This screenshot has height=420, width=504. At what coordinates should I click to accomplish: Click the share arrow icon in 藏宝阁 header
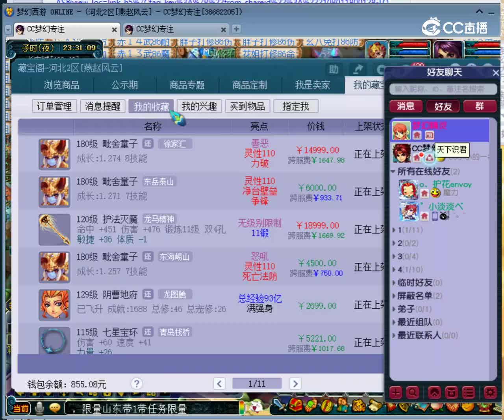tap(358, 69)
